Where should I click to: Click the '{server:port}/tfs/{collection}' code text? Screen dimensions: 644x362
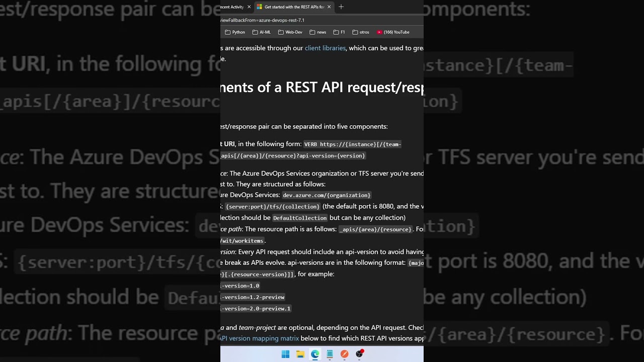(x=273, y=207)
